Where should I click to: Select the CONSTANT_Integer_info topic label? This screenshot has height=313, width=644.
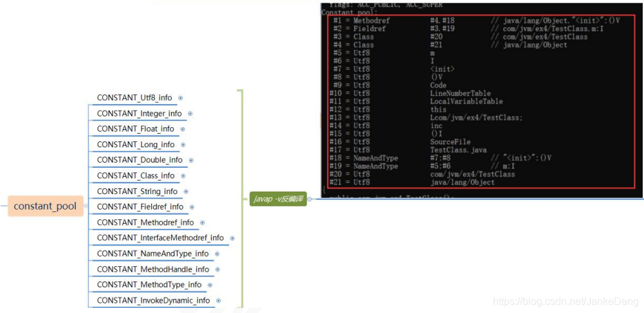click(x=139, y=113)
